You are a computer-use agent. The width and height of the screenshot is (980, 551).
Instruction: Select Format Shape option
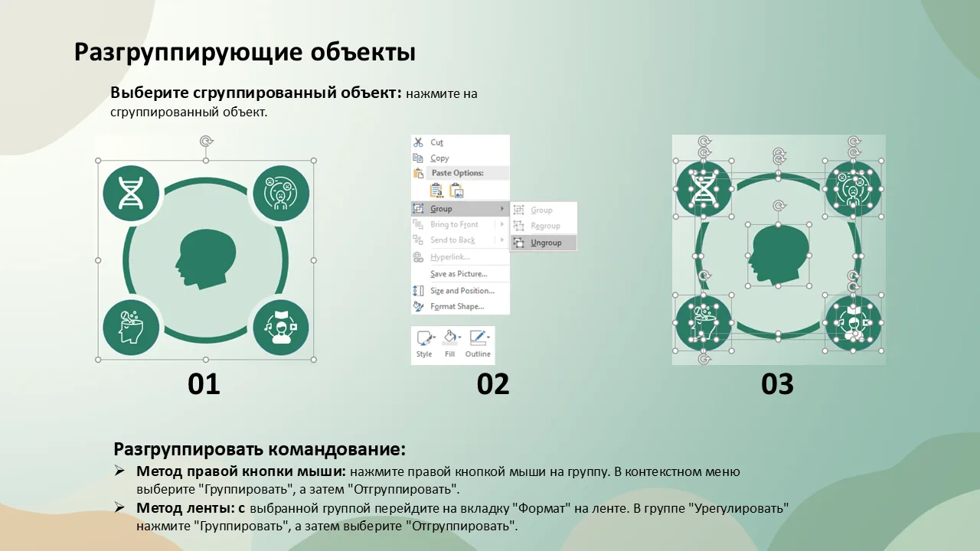(456, 307)
